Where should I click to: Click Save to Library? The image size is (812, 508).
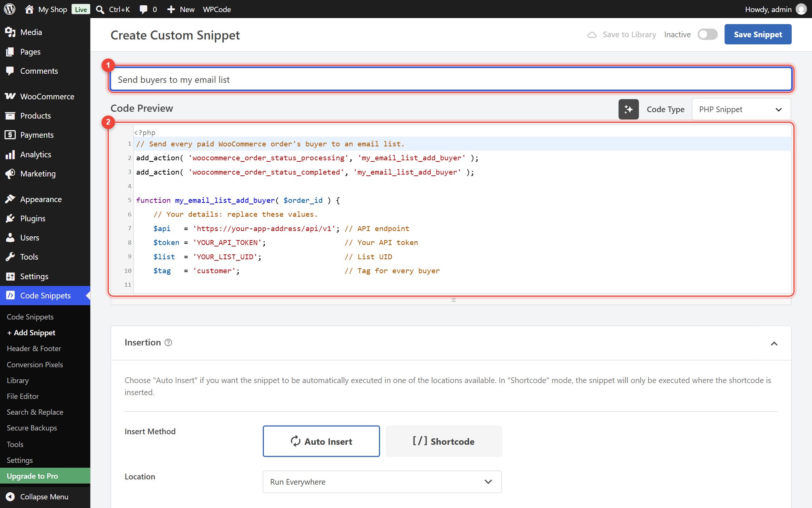pyautogui.click(x=622, y=34)
